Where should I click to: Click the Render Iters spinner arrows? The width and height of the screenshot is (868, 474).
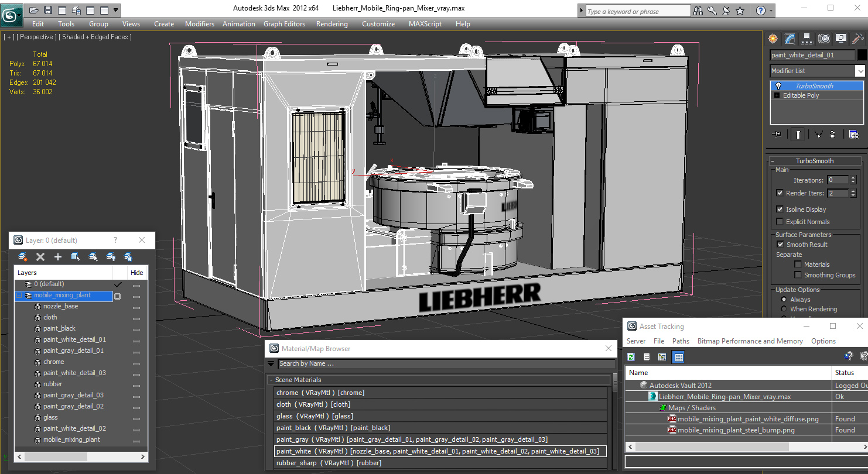pos(853,193)
